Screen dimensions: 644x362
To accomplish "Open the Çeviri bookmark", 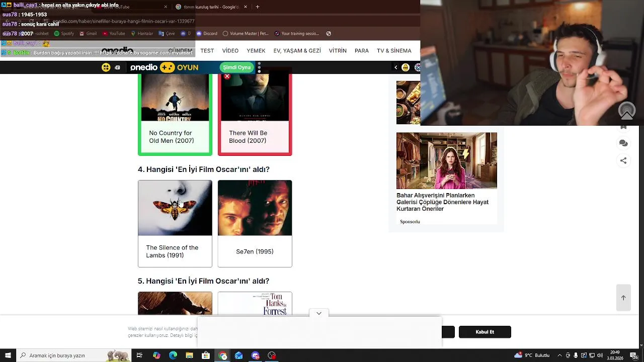I will click(x=167, y=34).
